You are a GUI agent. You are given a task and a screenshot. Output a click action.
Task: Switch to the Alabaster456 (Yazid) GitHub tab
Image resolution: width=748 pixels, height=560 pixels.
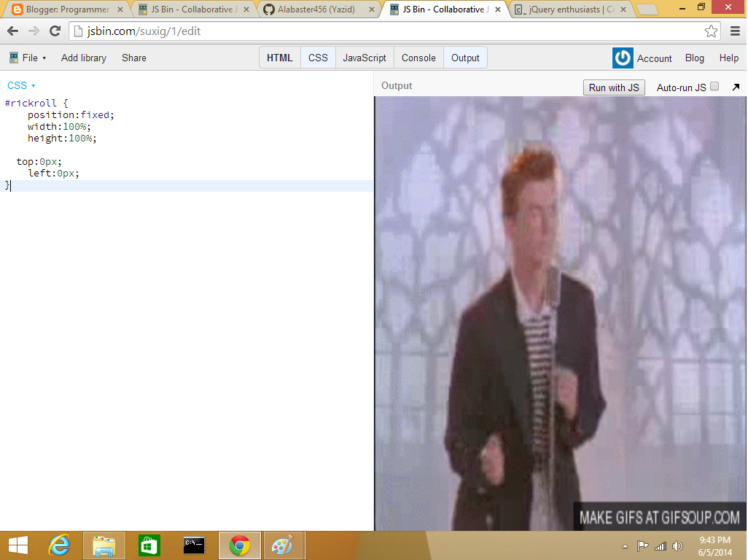point(319,9)
